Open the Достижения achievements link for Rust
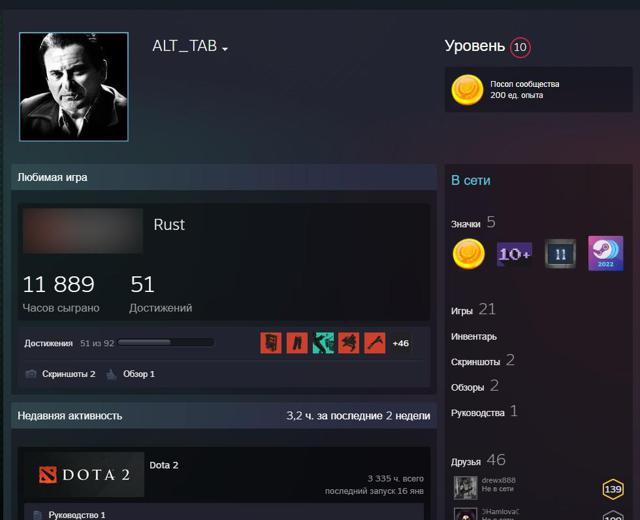Image resolution: width=640 pixels, height=520 pixels. click(x=48, y=343)
